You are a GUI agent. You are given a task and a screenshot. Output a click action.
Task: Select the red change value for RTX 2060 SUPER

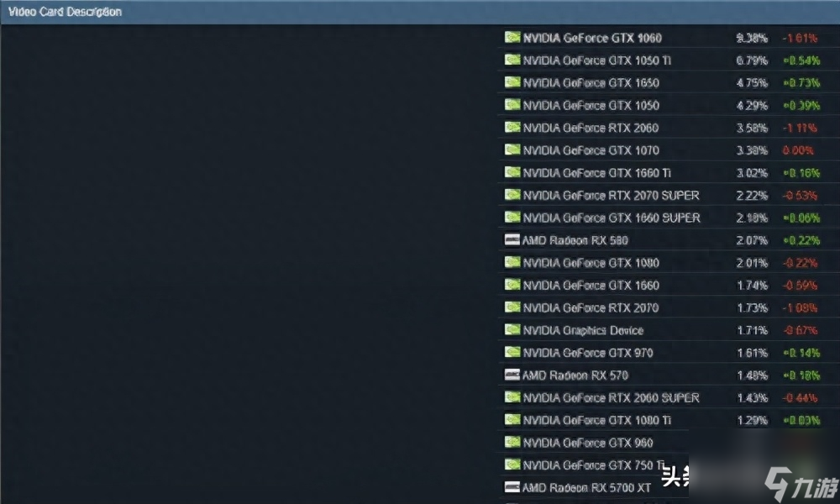coord(800,398)
